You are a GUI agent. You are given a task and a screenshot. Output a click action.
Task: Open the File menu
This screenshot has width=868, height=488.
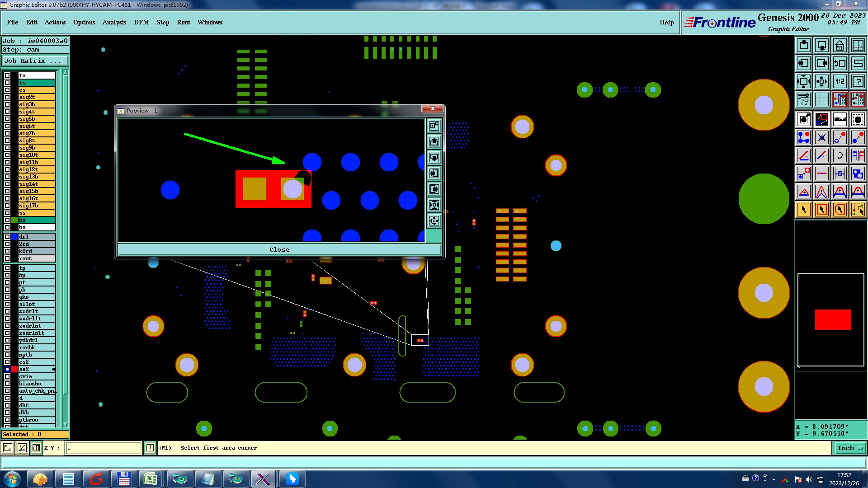pyautogui.click(x=13, y=22)
